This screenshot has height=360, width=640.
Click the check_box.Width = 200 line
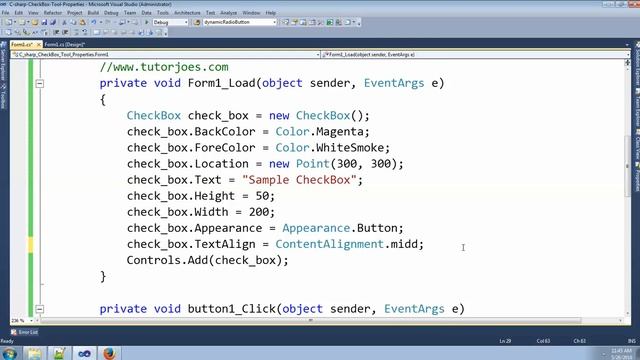click(x=201, y=212)
